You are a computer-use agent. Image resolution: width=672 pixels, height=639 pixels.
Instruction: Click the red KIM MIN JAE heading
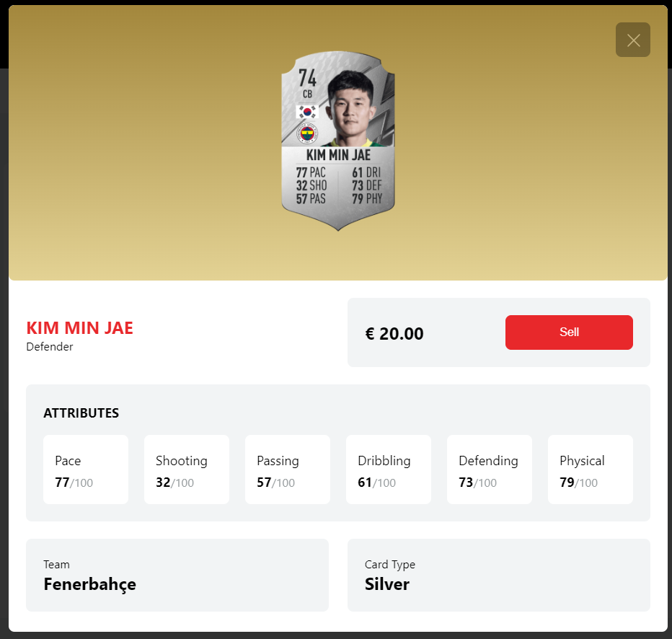tap(80, 328)
